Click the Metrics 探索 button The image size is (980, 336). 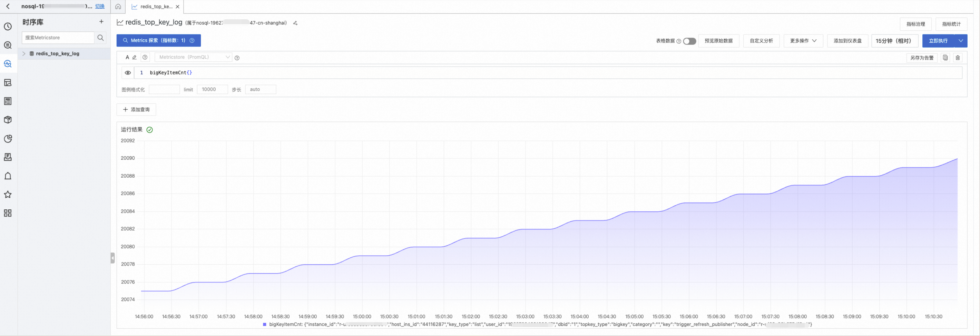point(158,41)
